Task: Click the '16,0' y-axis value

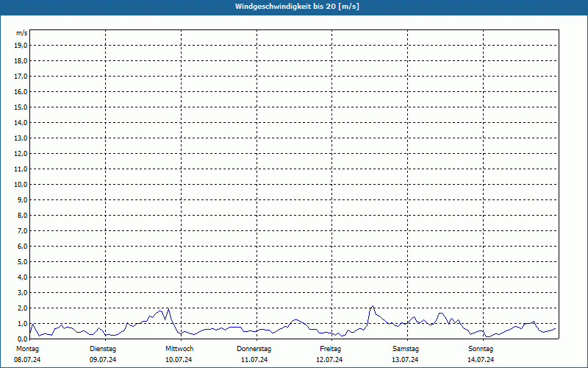Action: (x=21, y=91)
